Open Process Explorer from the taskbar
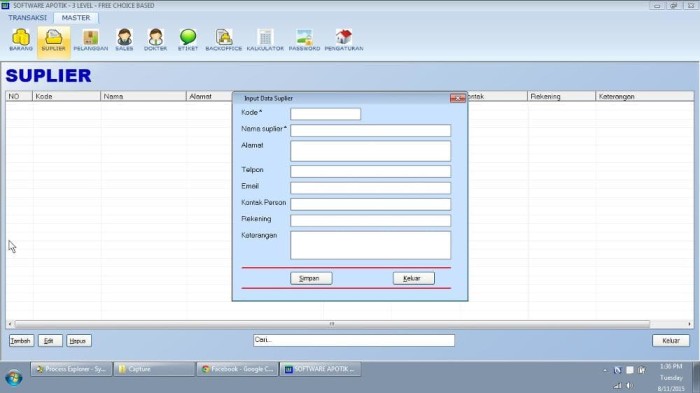 (71, 369)
